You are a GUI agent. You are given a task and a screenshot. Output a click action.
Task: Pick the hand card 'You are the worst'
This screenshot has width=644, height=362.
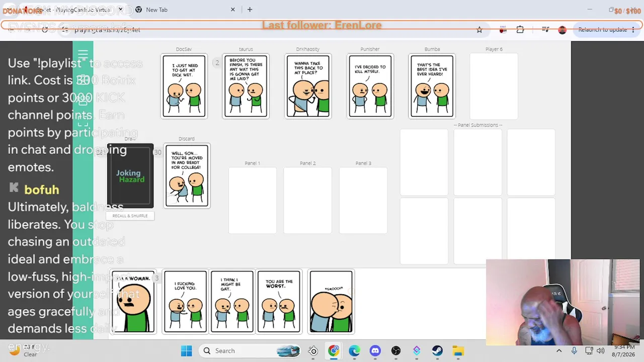[x=279, y=302]
